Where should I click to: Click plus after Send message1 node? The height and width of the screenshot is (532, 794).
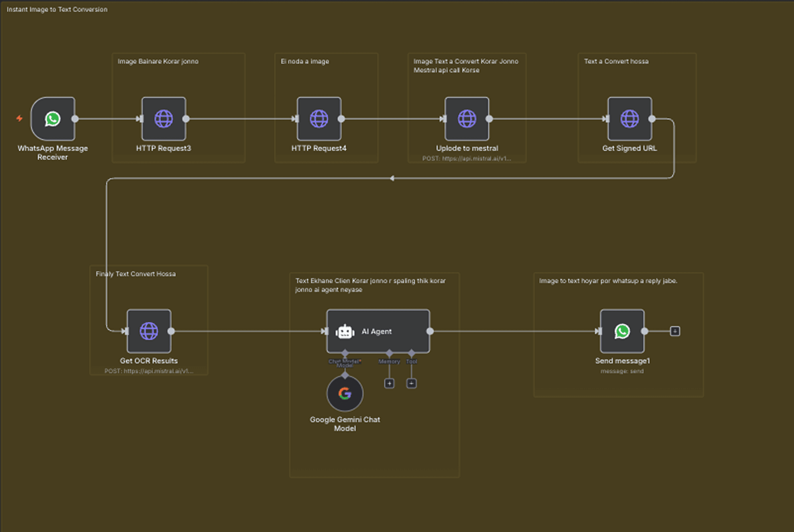(x=674, y=331)
